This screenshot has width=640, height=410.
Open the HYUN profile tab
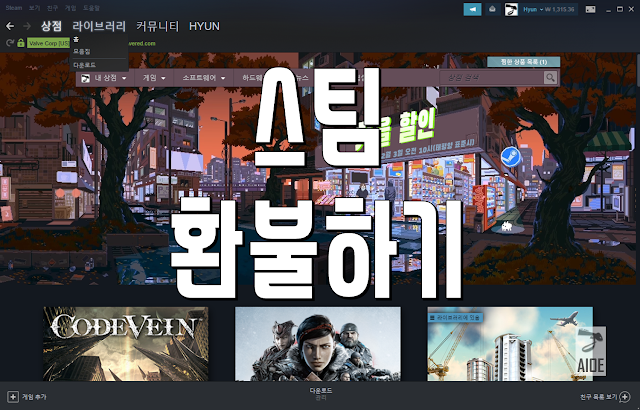point(204,26)
